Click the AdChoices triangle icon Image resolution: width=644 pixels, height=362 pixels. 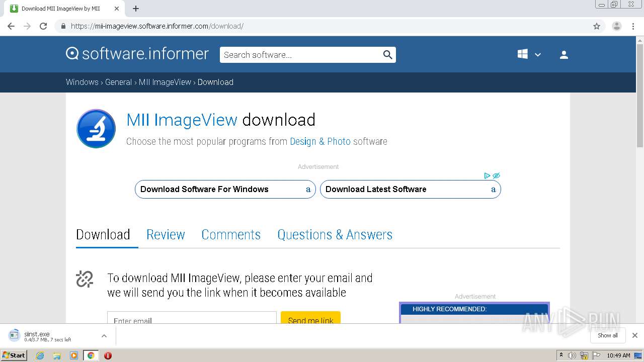click(487, 175)
